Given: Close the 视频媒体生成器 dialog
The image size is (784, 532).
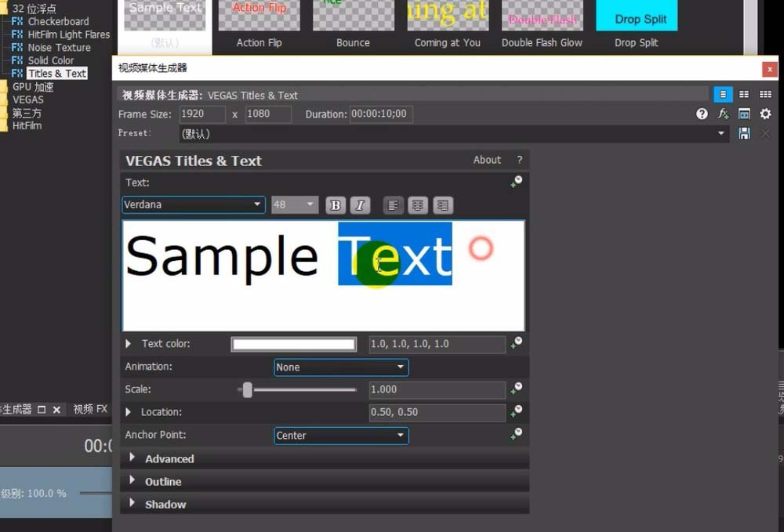Looking at the screenshot, I should (x=770, y=69).
